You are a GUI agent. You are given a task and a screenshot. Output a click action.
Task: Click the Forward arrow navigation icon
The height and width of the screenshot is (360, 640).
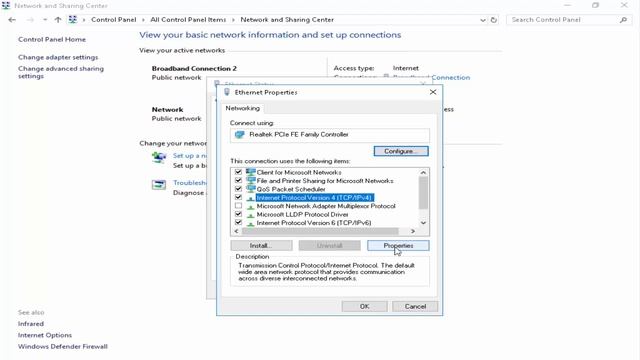coord(30,20)
